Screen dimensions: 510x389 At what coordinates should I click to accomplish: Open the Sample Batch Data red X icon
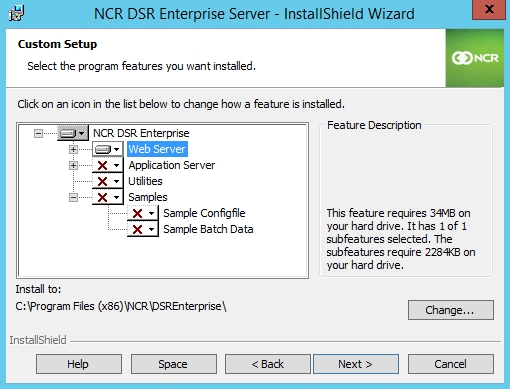[x=142, y=229]
